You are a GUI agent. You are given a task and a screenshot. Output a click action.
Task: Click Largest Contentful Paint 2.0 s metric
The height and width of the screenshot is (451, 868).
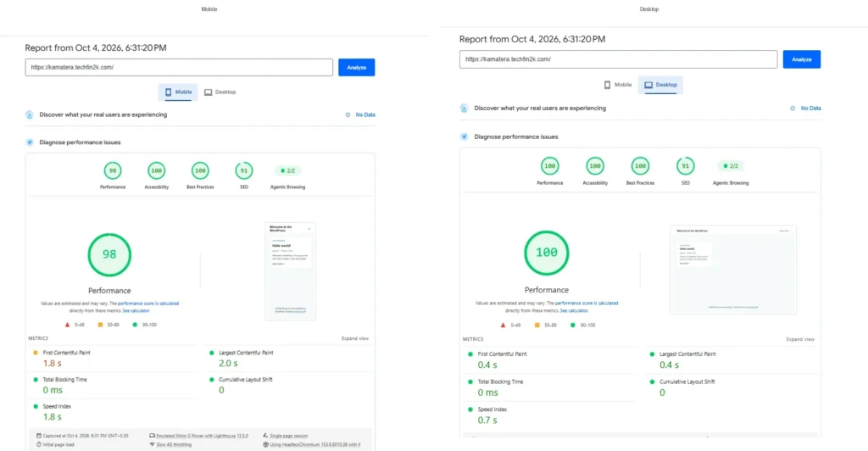(x=290, y=359)
